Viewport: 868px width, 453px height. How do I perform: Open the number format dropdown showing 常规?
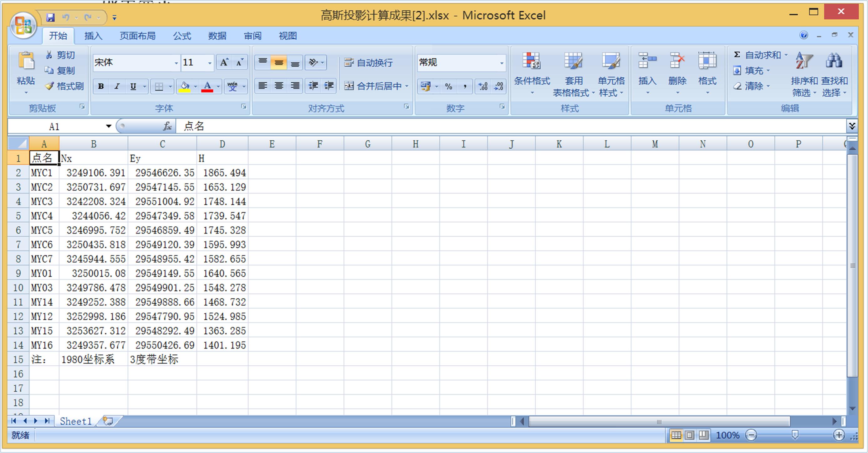pos(501,63)
